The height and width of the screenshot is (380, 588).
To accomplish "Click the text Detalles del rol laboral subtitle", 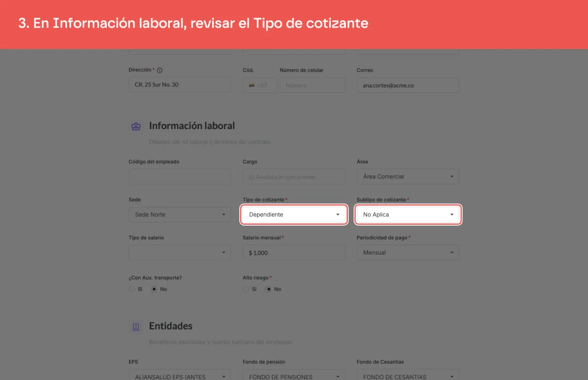I will [x=210, y=142].
